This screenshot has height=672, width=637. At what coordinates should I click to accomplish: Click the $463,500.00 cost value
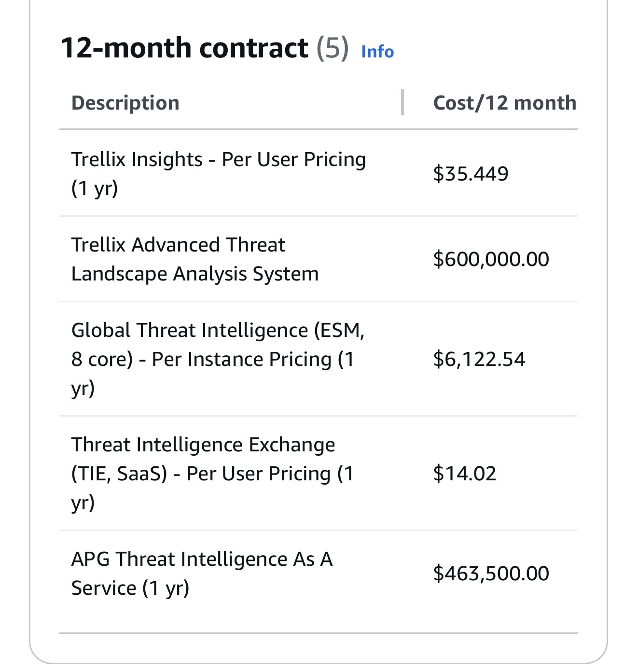coord(491,574)
